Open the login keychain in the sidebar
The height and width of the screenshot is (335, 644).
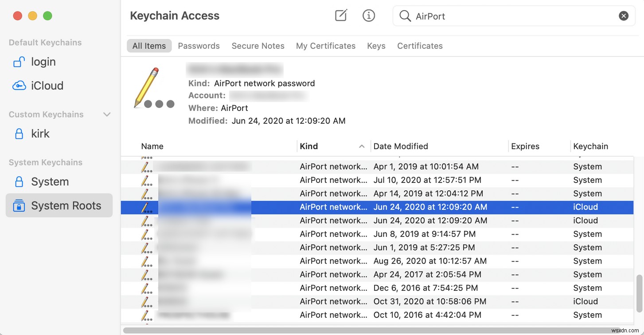pyautogui.click(x=20, y=62)
